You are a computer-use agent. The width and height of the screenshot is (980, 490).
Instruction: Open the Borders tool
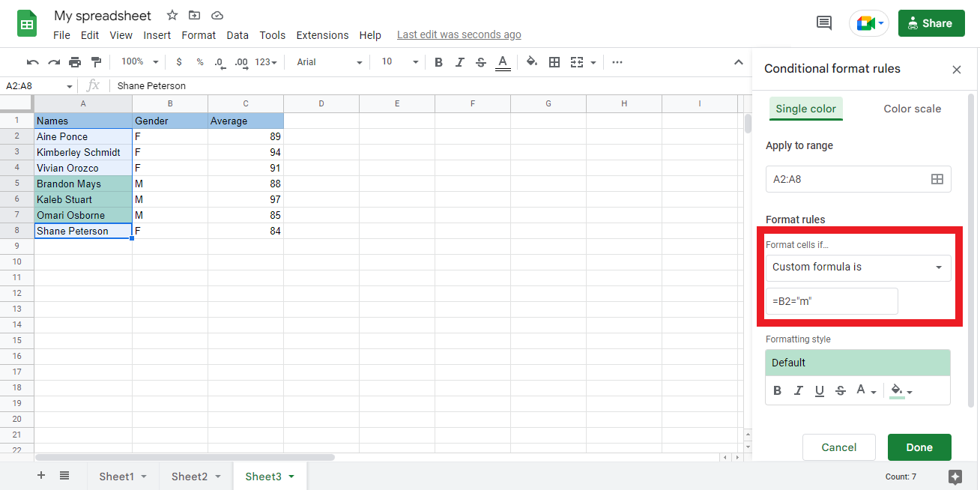tap(554, 61)
